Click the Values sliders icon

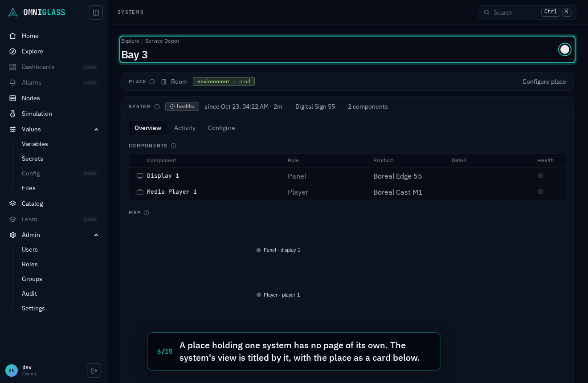point(13,129)
